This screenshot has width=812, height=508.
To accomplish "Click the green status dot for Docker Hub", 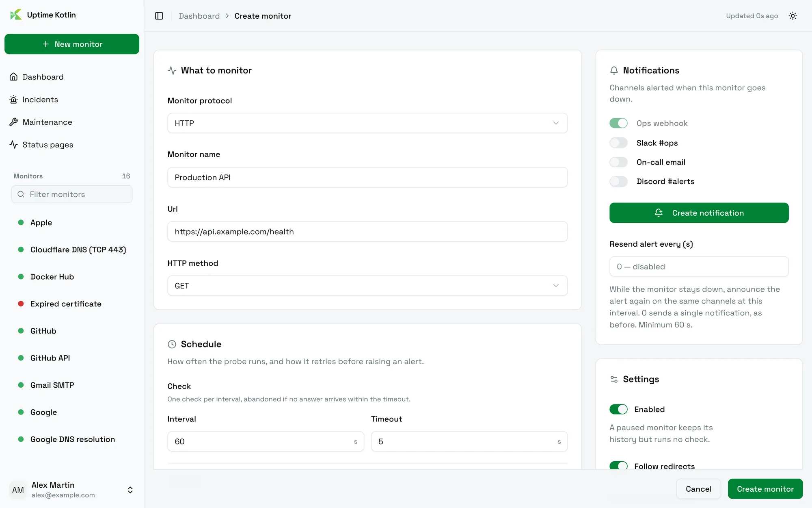I will coord(21,276).
